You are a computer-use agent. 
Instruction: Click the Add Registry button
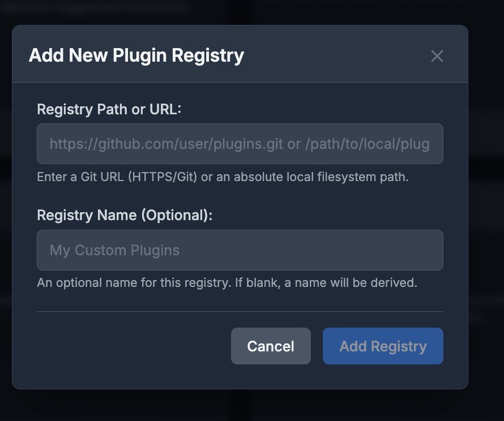(383, 346)
